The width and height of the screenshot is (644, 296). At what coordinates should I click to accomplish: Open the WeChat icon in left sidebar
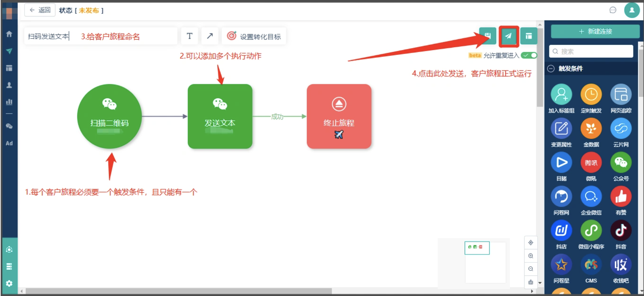9,126
